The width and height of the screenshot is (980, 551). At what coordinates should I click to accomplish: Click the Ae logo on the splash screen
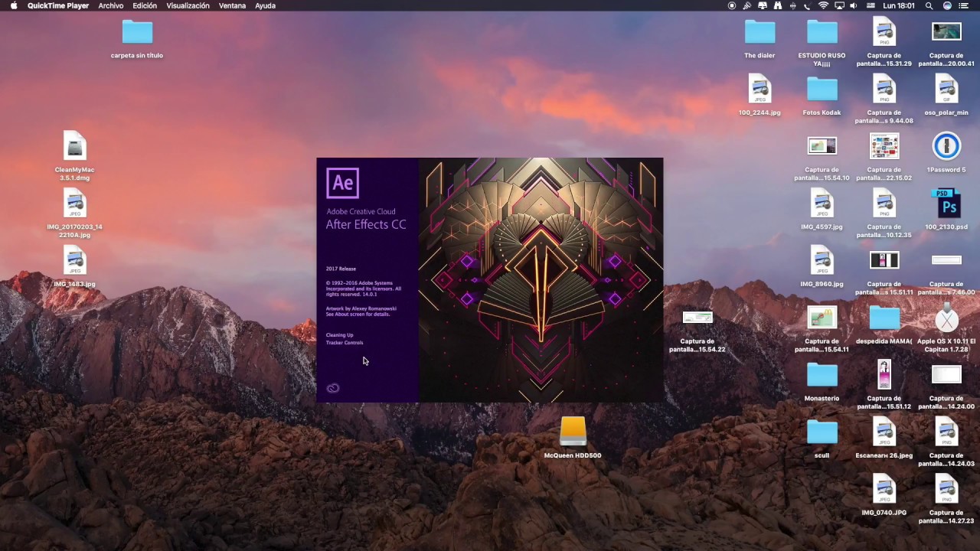342,184
